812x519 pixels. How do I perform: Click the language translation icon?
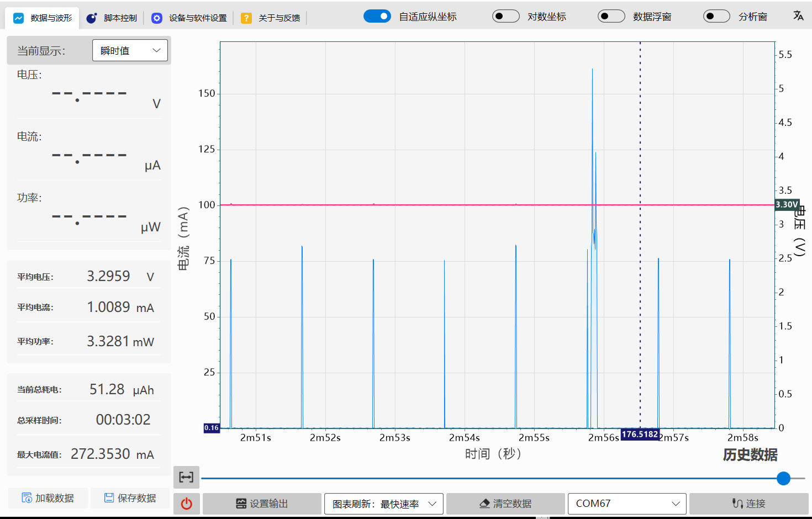tap(798, 16)
